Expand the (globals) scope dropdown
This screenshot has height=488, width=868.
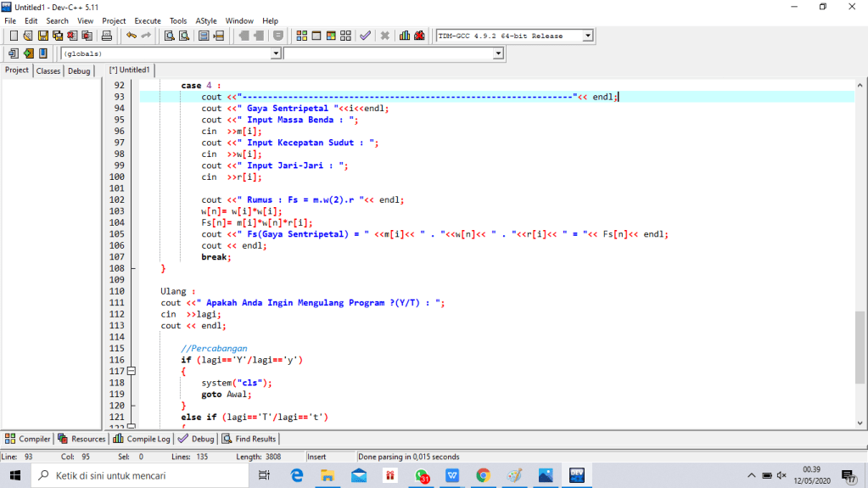275,53
